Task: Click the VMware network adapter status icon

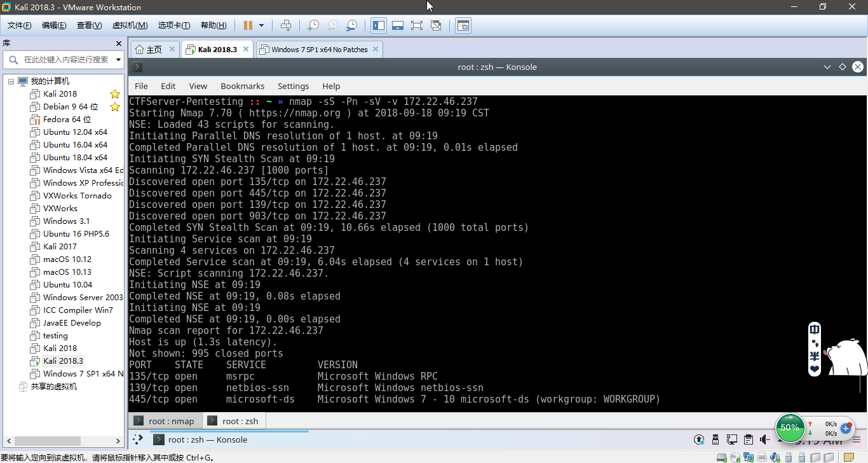Action: pos(749,457)
